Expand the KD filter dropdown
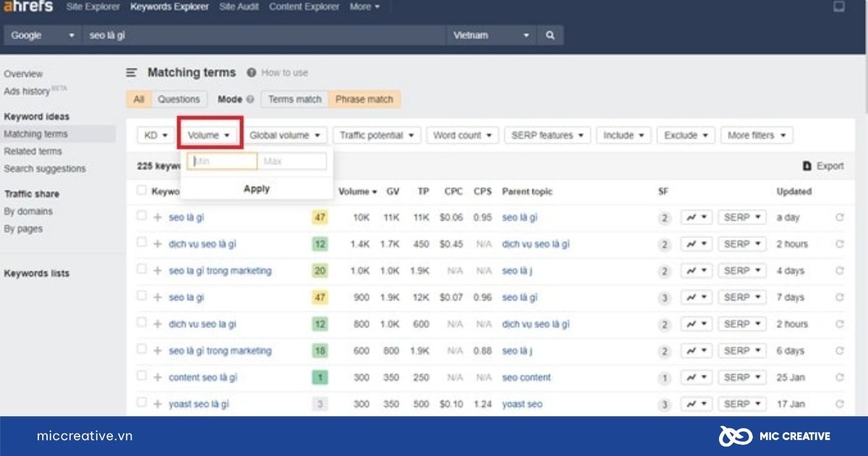 156,135
